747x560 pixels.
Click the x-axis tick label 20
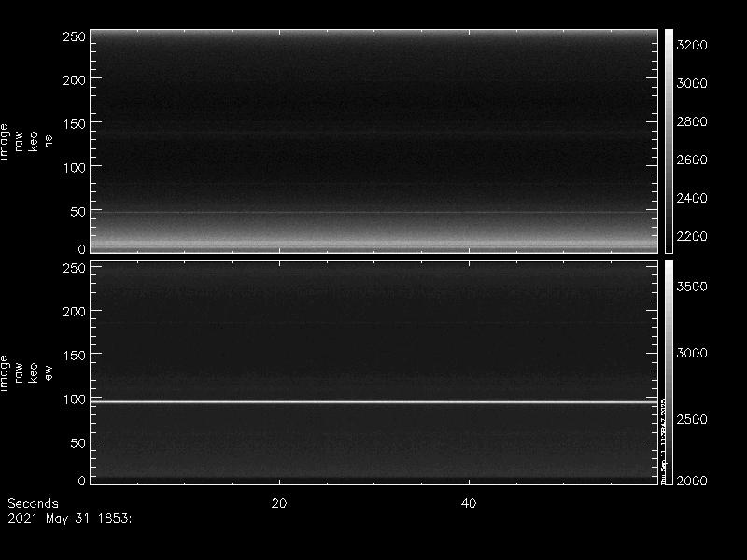click(278, 503)
